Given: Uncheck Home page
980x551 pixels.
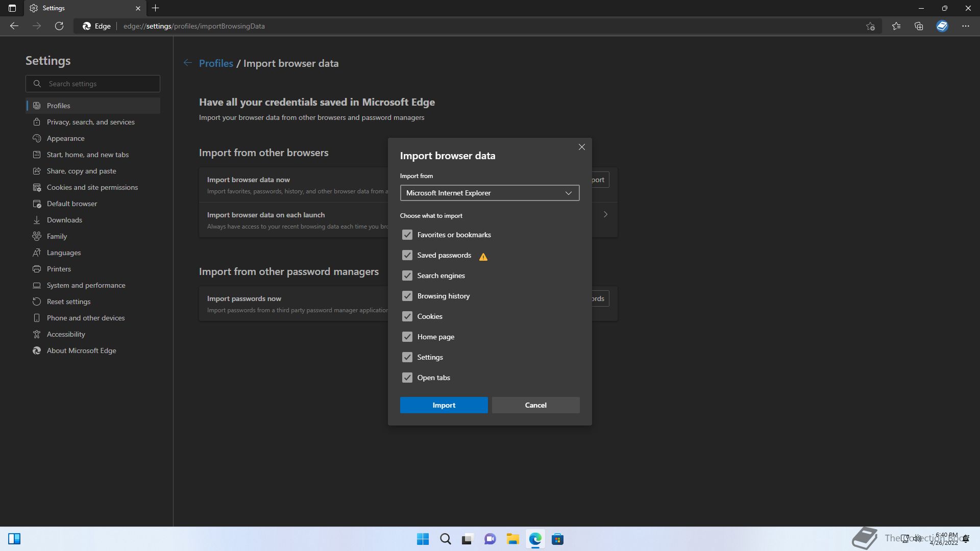Looking at the screenshot, I should [x=407, y=337].
